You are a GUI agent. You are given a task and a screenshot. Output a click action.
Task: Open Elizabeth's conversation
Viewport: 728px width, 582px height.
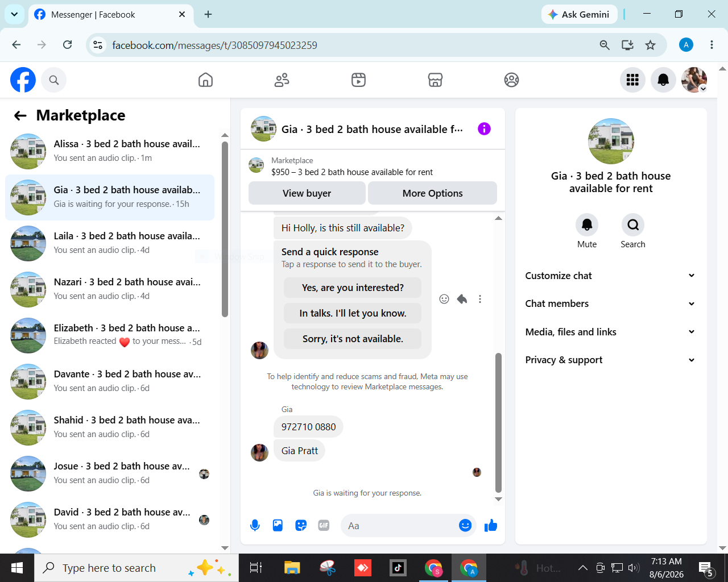tap(110, 335)
